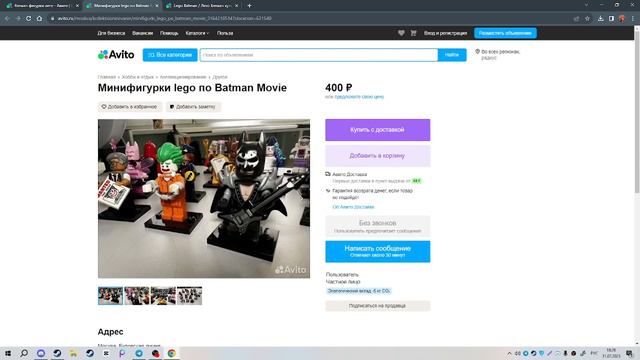Open the 'Пользователь' seller profile link

[342, 275]
